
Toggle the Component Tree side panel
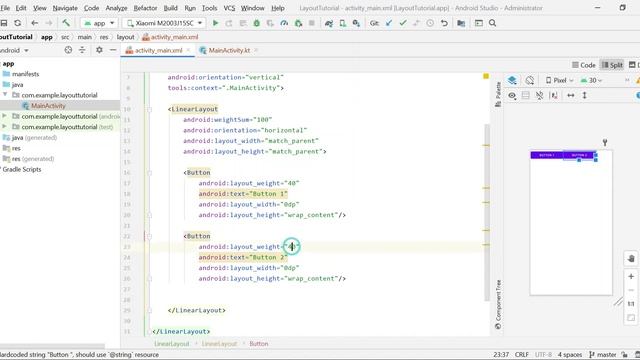[498, 304]
